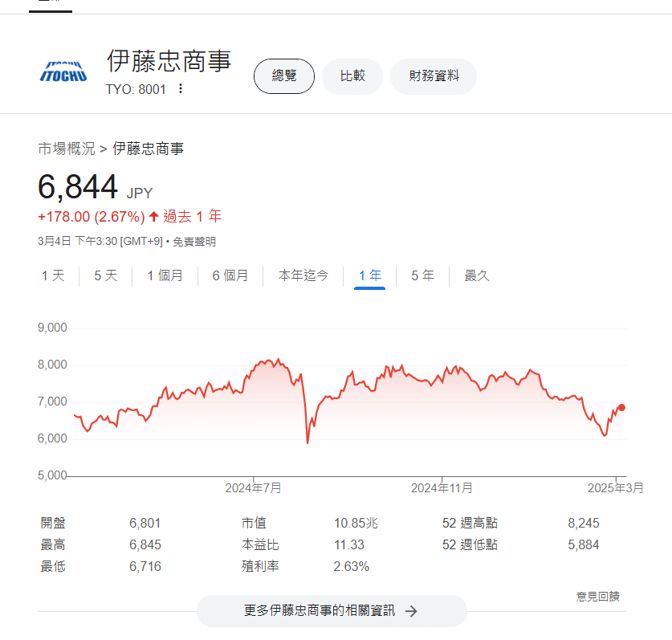
Task: Click the 2024年7月 axis label
Action: click(x=253, y=487)
